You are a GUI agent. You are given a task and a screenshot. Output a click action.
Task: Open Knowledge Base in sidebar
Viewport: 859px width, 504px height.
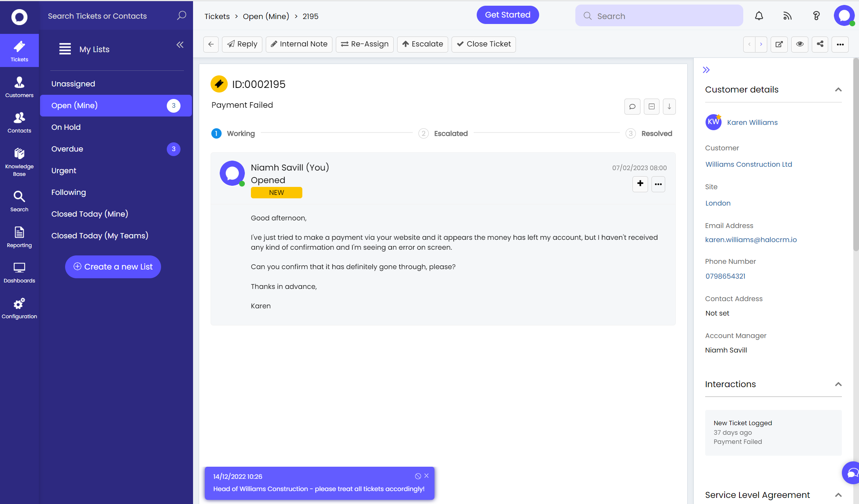19,162
